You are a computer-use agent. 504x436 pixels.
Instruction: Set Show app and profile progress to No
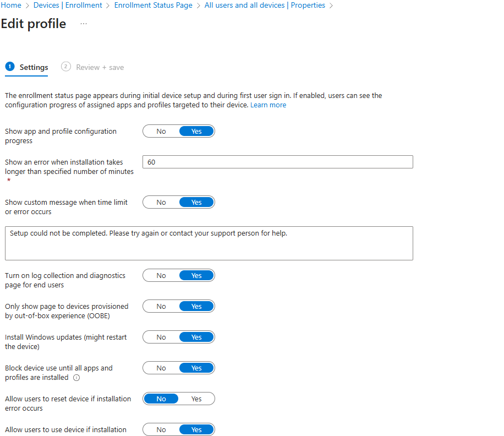tap(161, 131)
